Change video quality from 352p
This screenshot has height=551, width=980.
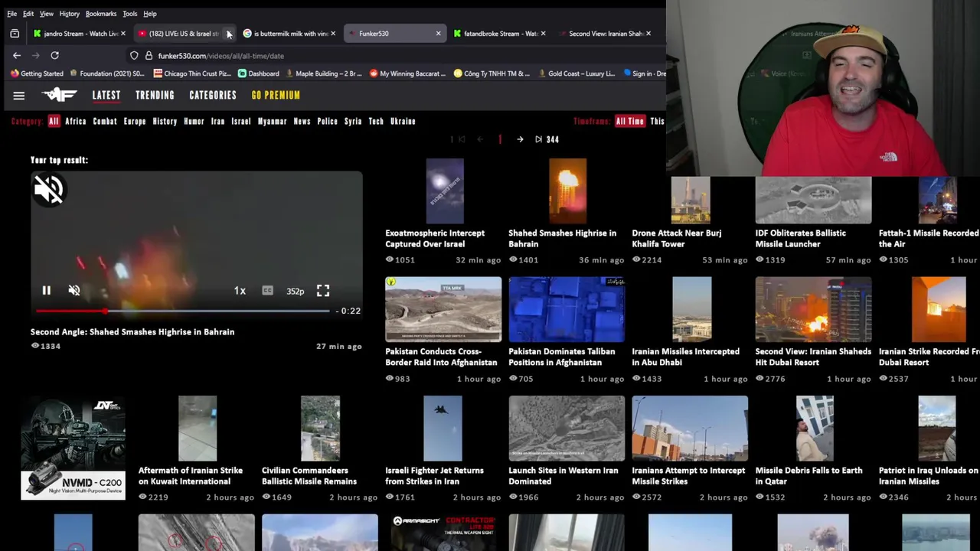point(295,291)
